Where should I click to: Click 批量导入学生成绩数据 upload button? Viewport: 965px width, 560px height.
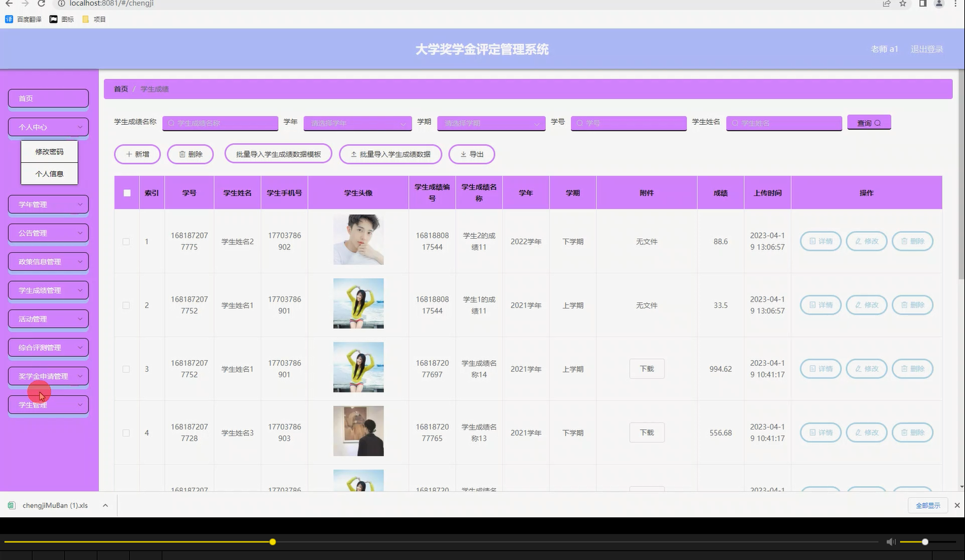click(x=390, y=154)
